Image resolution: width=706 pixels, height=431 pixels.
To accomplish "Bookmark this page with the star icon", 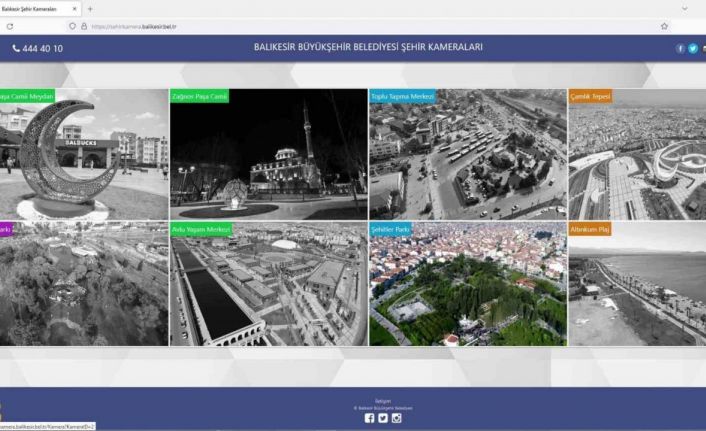I will point(664,26).
